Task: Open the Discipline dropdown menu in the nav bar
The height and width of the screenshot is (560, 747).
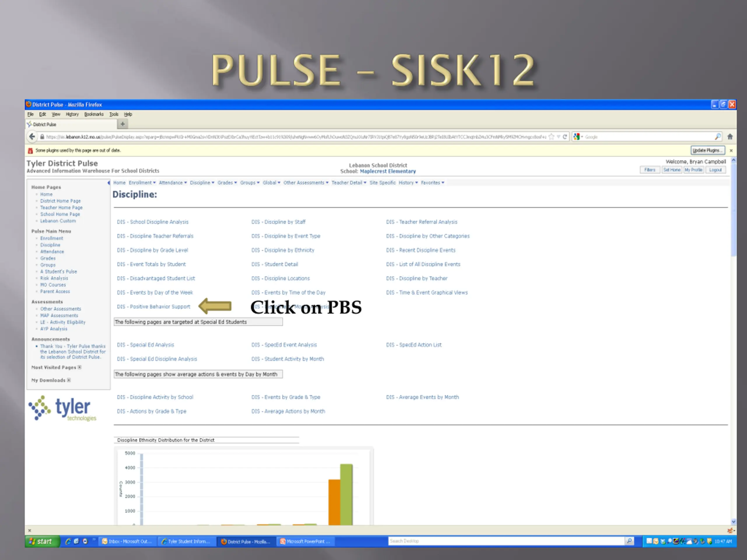Action: coord(202,183)
